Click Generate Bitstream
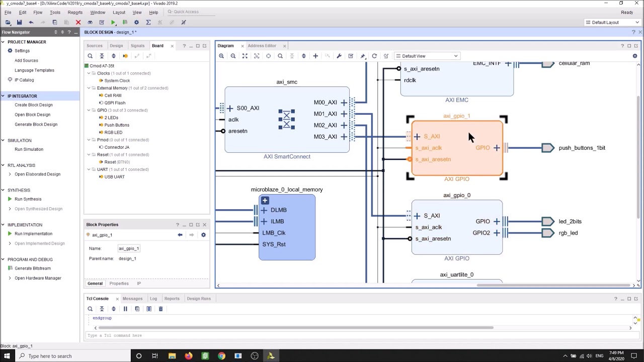The width and height of the screenshot is (644, 362). (x=32, y=268)
